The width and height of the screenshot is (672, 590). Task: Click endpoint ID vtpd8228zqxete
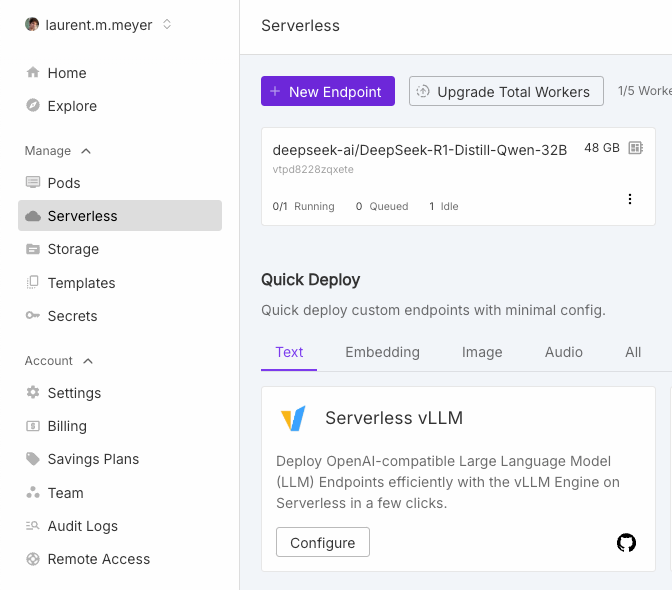click(313, 169)
